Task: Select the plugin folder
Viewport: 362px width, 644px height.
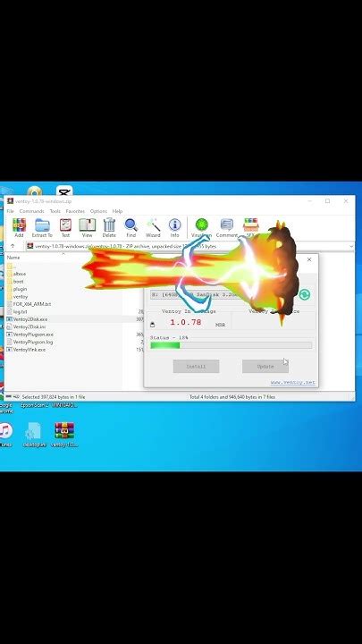Action: click(17, 289)
